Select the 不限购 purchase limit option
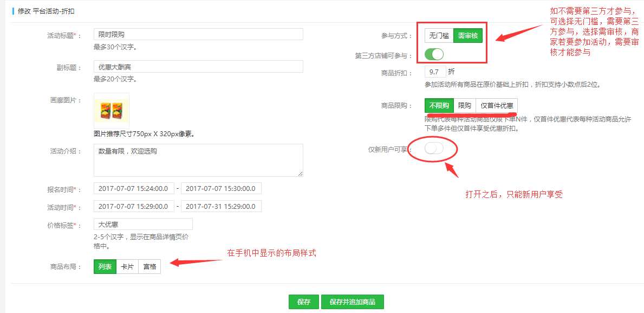 click(x=439, y=106)
